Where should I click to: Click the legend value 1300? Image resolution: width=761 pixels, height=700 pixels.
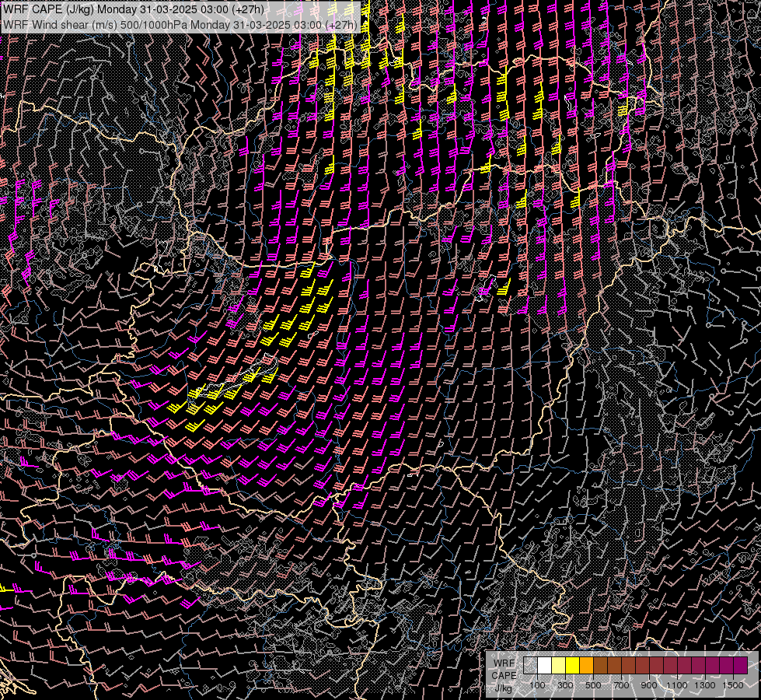(705, 685)
